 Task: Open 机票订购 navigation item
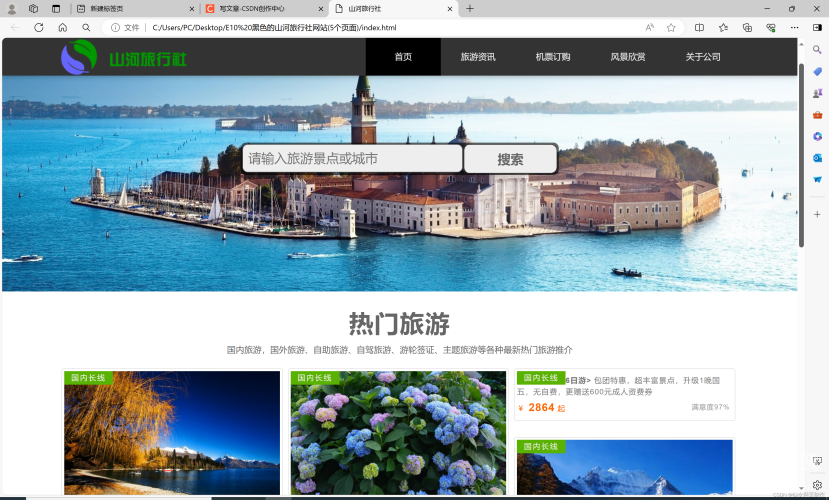(x=552, y=57)
